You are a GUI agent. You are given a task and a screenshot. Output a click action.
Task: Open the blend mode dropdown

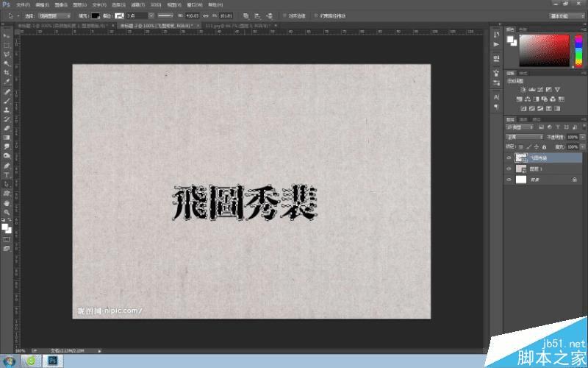point(524,137)
